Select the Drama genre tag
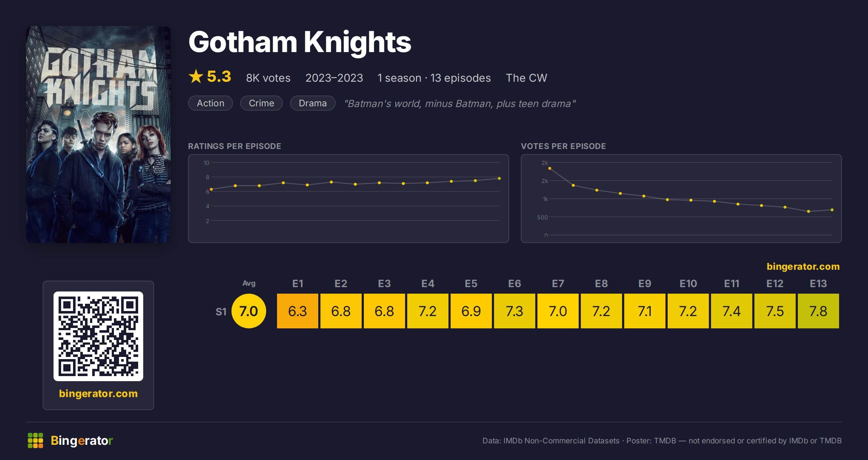The image size is (868, 460). coord(313,103)
